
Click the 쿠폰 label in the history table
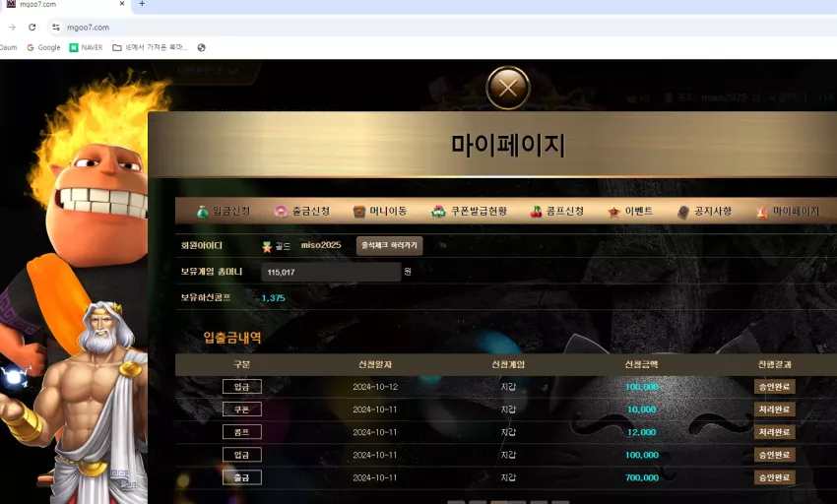[242, 409]
